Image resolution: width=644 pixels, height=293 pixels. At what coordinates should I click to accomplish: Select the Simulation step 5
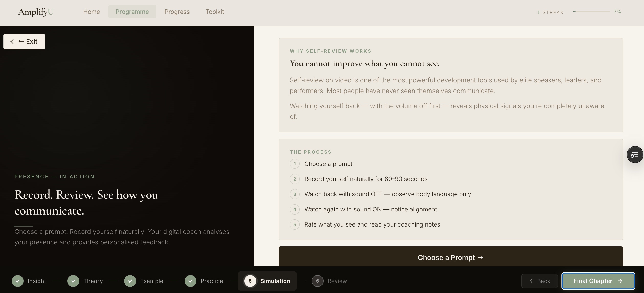coord(267,281)
